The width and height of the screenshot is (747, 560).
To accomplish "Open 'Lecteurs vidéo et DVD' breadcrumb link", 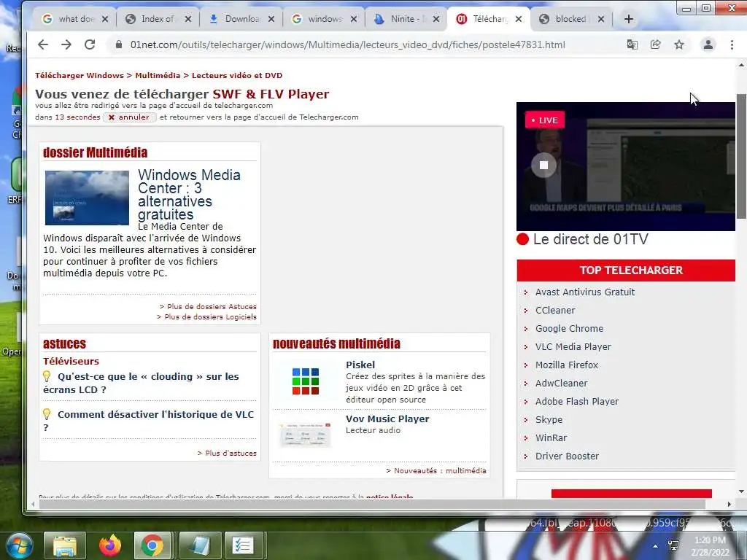I will click(x=237, y=75).
